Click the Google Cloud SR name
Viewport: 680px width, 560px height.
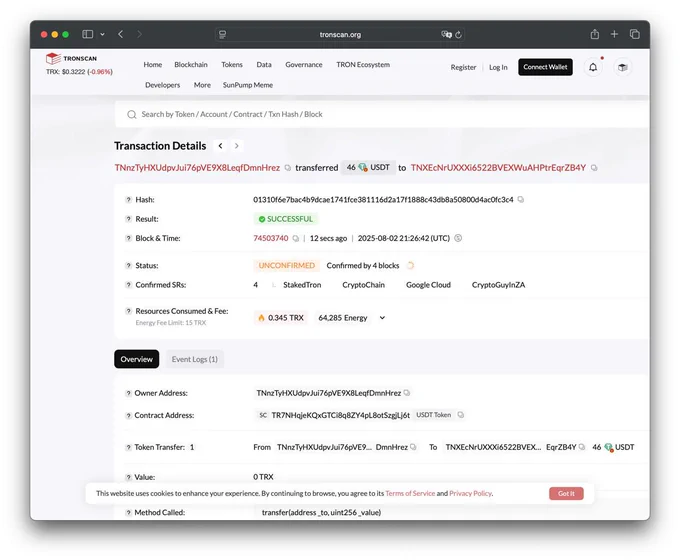pyautogui.click(x=428, y=285)
